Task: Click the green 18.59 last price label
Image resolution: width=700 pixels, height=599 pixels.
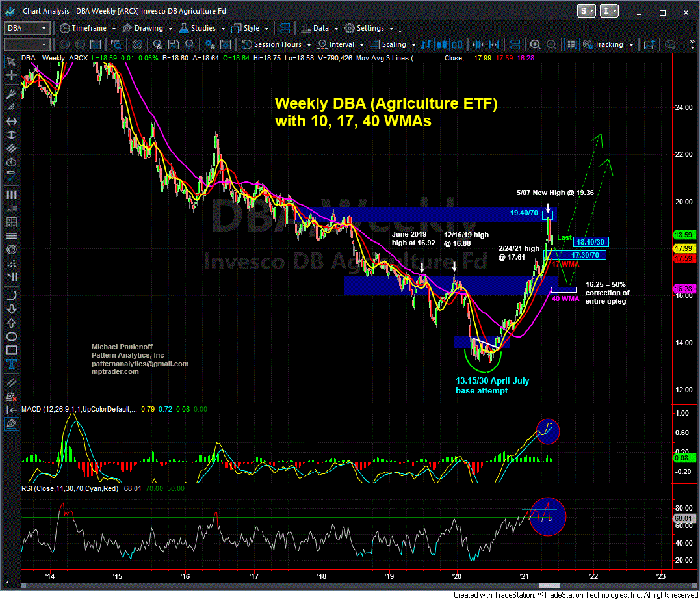Action: [684, 234]
